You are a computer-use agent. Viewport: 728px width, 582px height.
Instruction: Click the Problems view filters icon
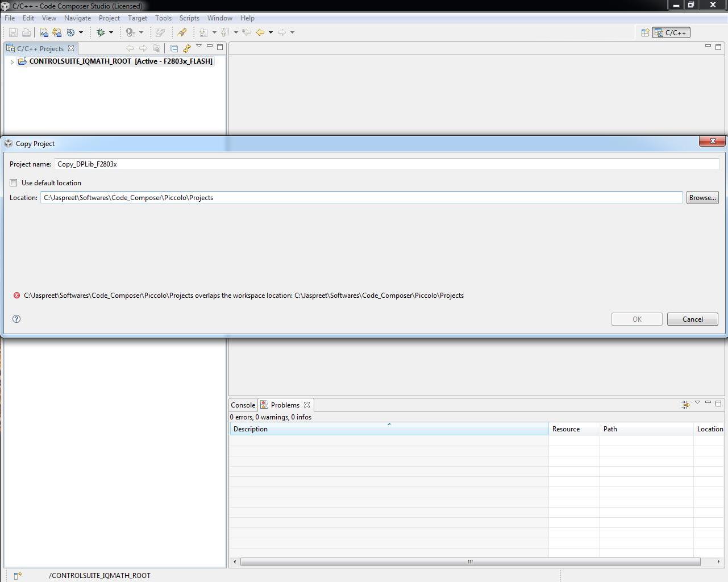(685, 405)
